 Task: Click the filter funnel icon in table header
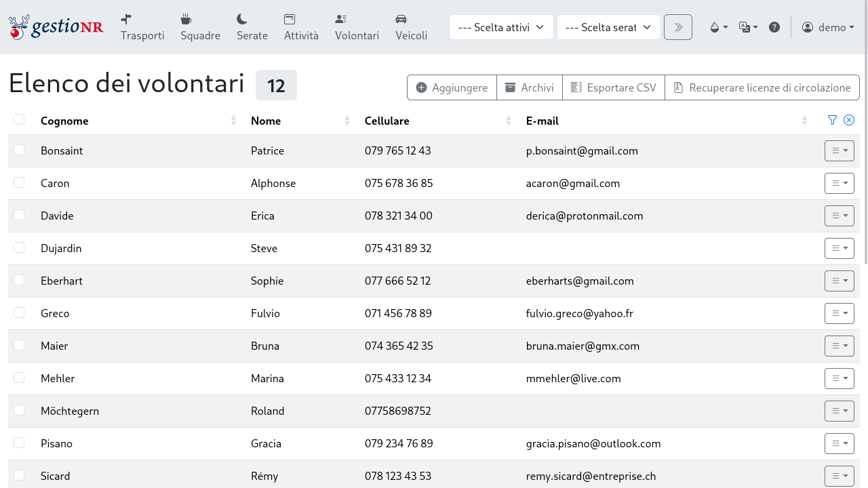833,120
